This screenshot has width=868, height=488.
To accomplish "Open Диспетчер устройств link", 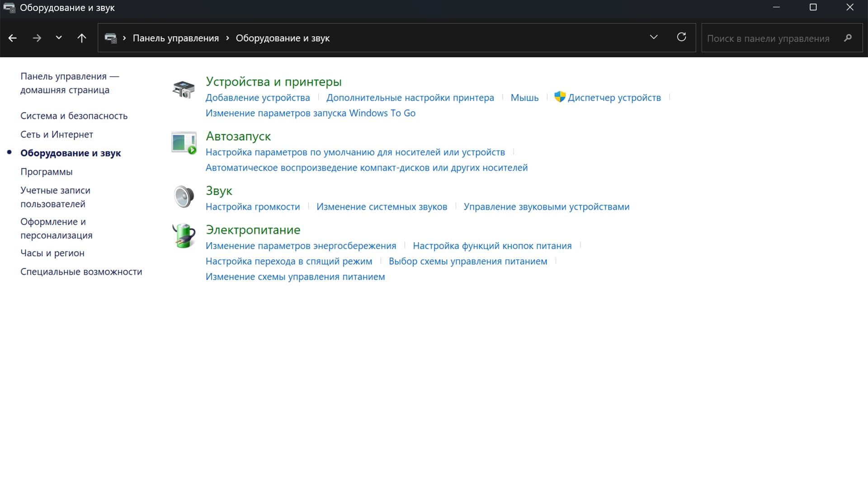I will pos(613,98).
